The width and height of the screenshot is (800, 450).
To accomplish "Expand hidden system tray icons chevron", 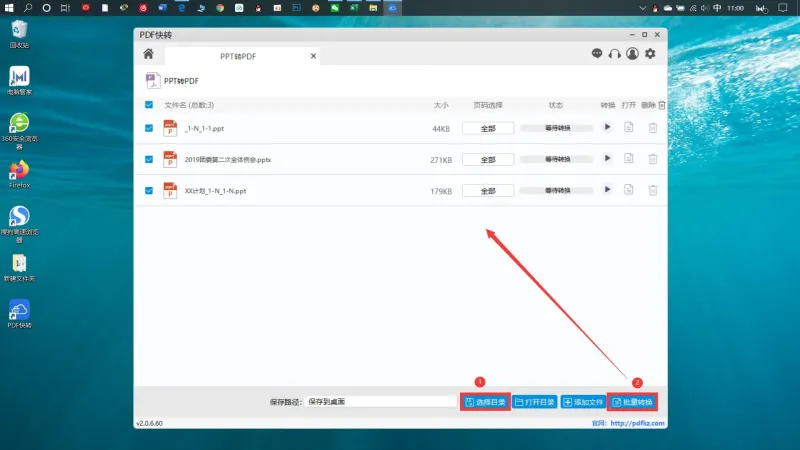I will [x=642, y=8].
